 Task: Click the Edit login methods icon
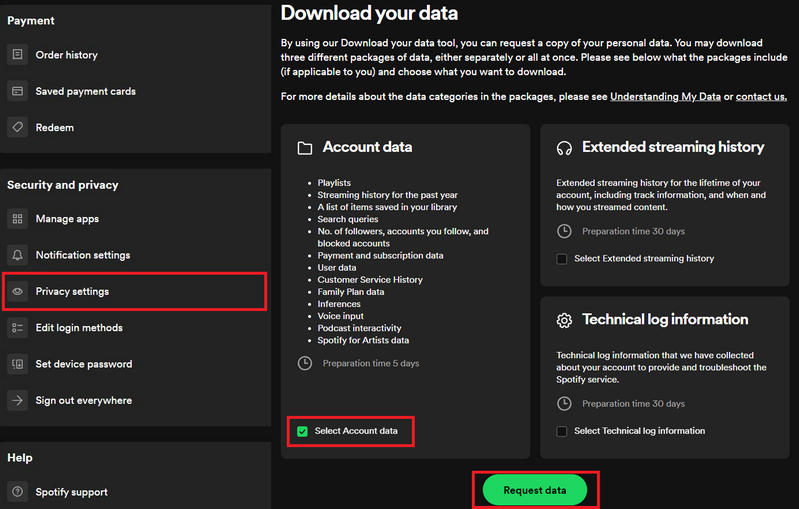point(17,328)
